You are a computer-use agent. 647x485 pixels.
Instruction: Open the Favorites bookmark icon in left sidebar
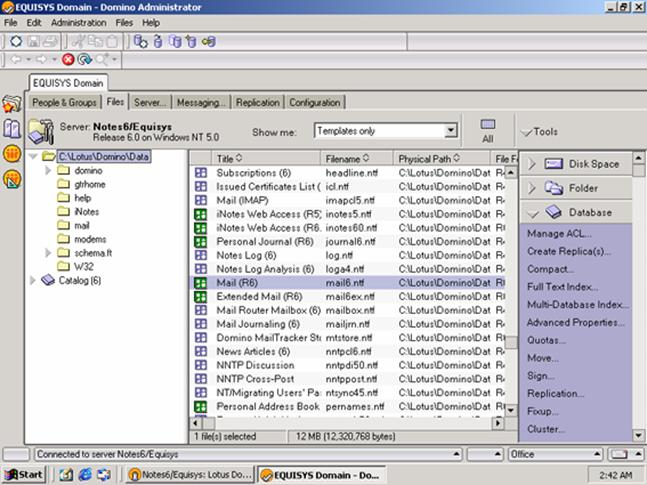point(12,104)
